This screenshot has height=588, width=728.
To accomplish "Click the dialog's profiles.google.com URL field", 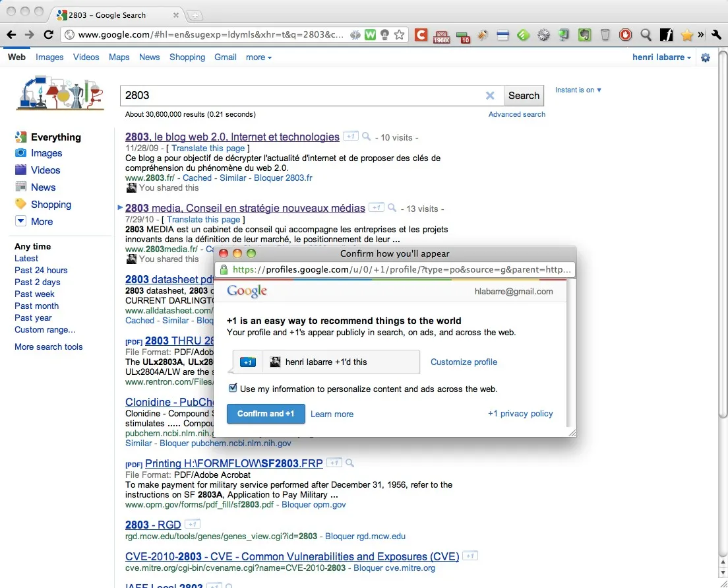I will click(x=395, y=270).
